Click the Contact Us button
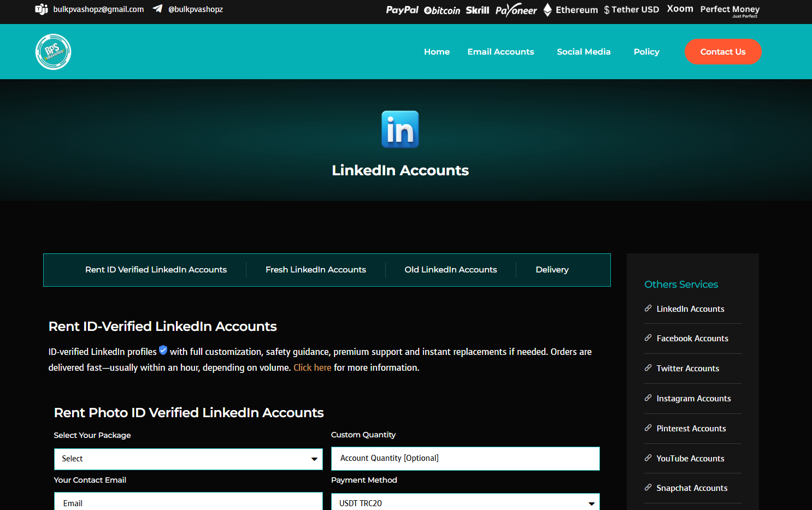Viewport: 812px width, 510px height. [x=723, y=52]
